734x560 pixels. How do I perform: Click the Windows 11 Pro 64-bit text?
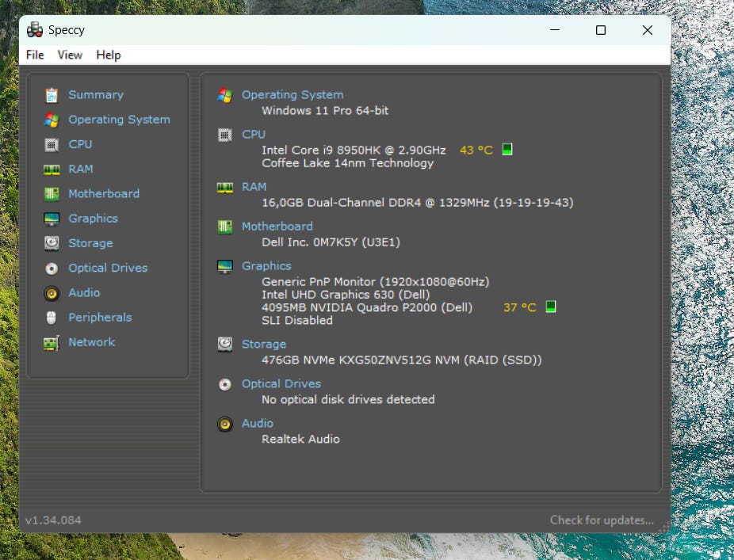click(325, 111)
